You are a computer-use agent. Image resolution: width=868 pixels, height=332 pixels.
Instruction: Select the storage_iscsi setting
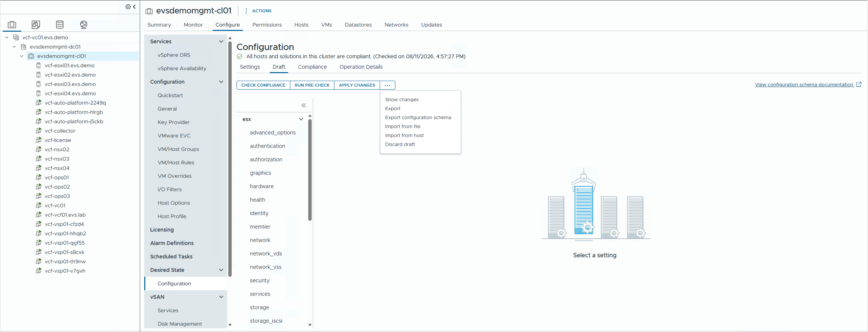point(266,321)
